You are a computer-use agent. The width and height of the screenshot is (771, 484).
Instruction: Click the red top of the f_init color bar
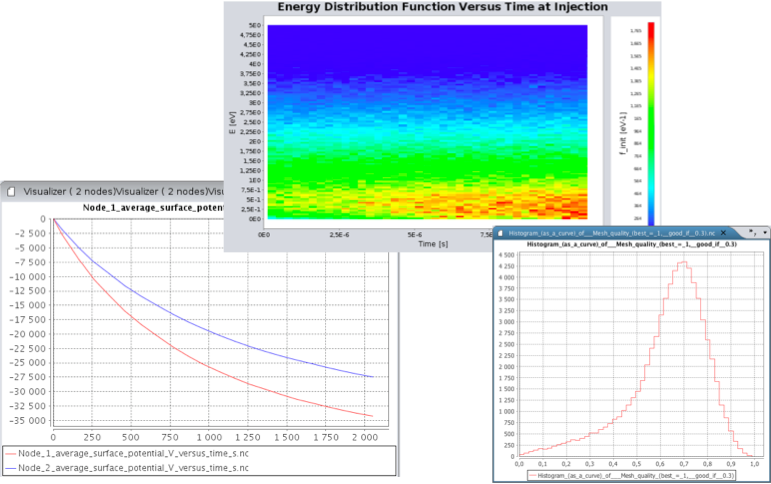point(651,27)
